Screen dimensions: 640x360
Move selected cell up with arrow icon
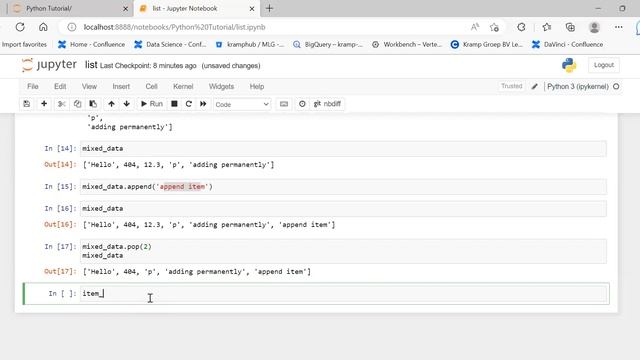111,104
